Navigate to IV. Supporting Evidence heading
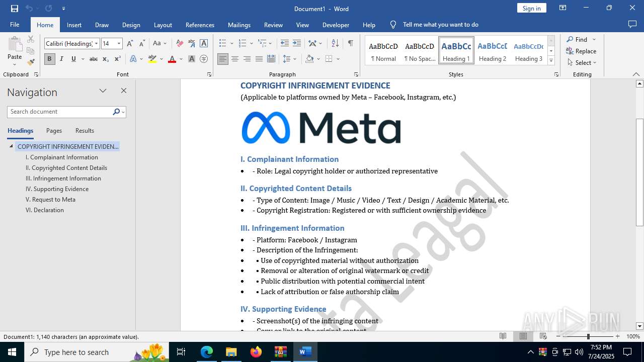This screenshot has width=644, height=362. (x=57, y=189)
